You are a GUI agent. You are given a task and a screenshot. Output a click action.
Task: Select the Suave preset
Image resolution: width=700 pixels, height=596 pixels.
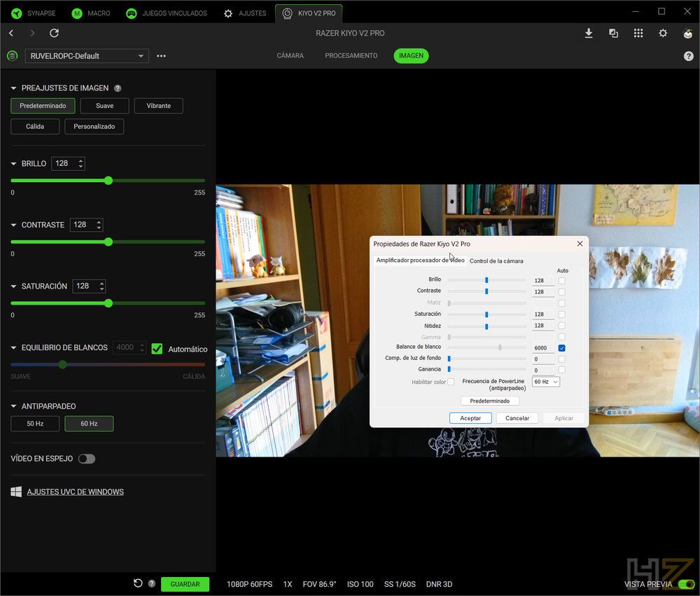click(x=104, y=106)
